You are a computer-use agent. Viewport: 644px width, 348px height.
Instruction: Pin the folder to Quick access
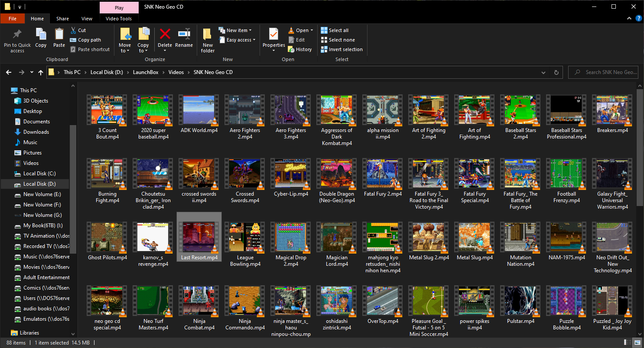click(x=17, y=40)
